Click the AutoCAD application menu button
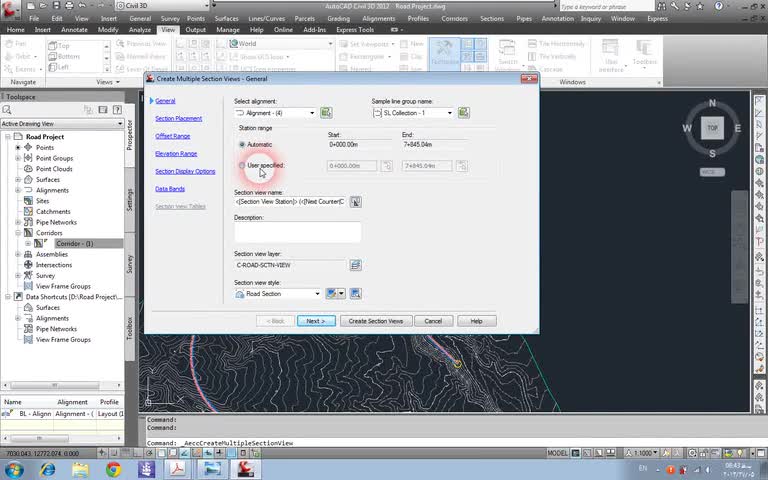The height and width of the screenshot is (480, 768). (9, 9)
